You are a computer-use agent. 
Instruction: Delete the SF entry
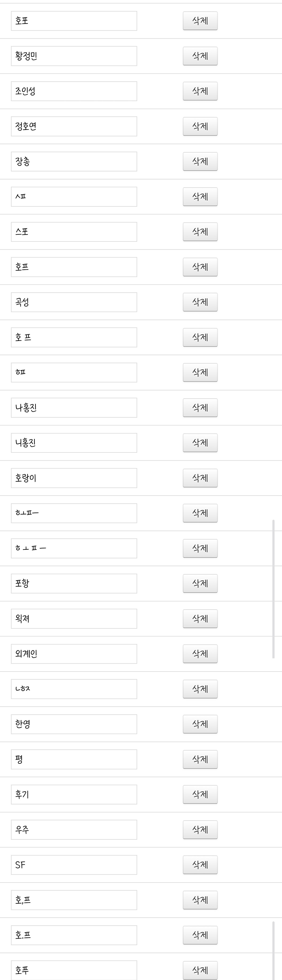(200, 865)
